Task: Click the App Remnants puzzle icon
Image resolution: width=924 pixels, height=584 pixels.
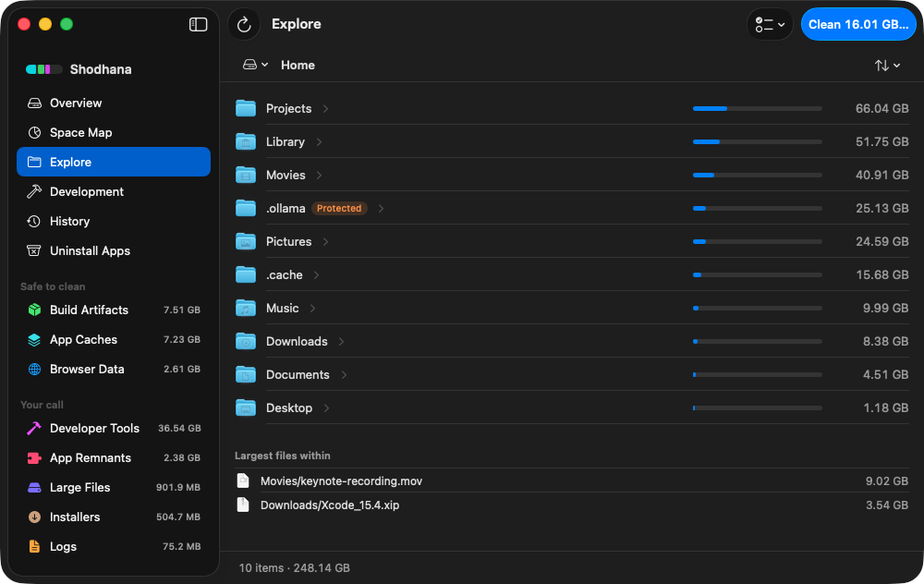Action: click(34, 458)
